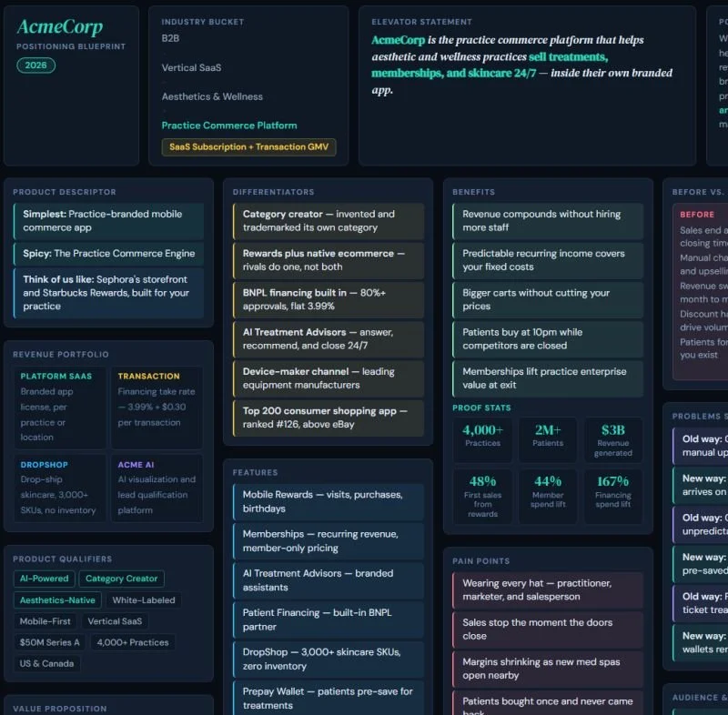Click the 'Think of us like' descriptor card
Screen dimensions: 728x715
point(108,293)
